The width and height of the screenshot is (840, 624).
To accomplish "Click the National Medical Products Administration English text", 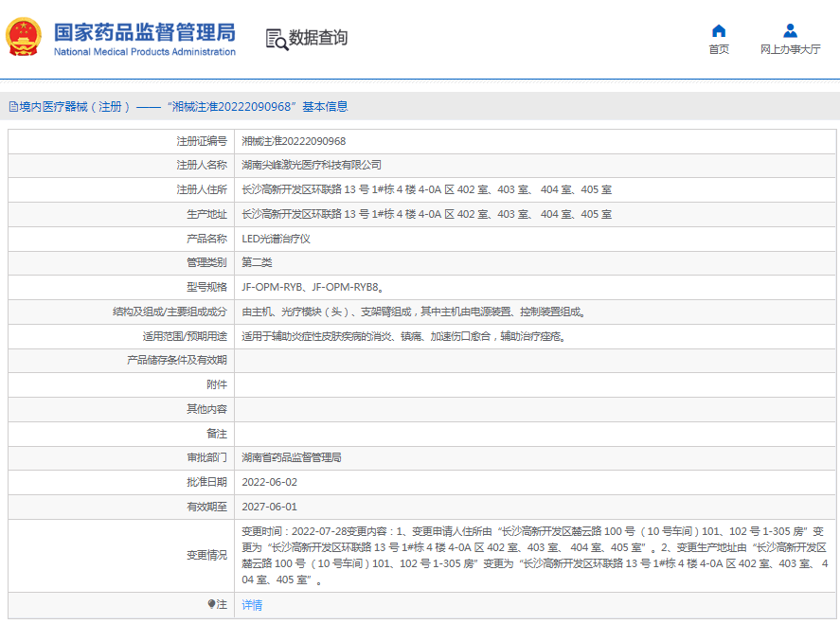I will pyautogui.click(x=144, y=52).
